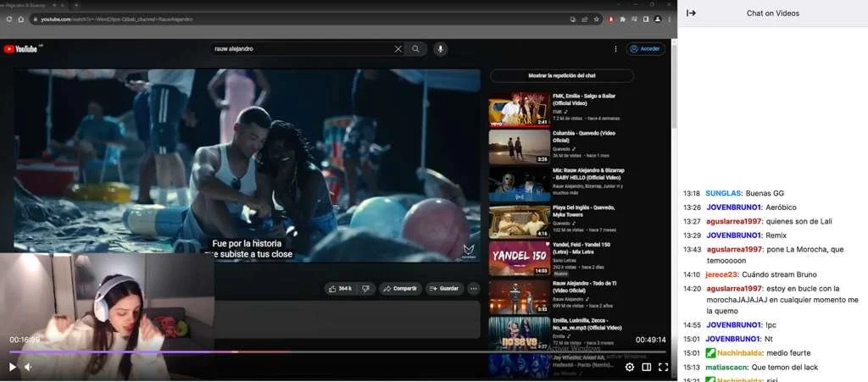
Task: Open Playa Del Inglés video thumbnail
Action: click(520, 221)
